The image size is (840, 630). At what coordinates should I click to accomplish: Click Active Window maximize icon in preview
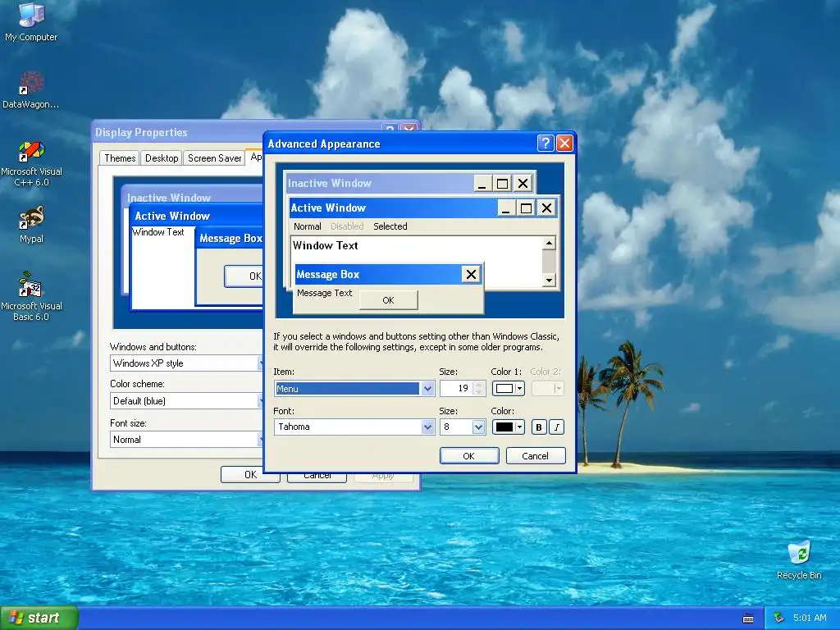[x=526, y=208]
